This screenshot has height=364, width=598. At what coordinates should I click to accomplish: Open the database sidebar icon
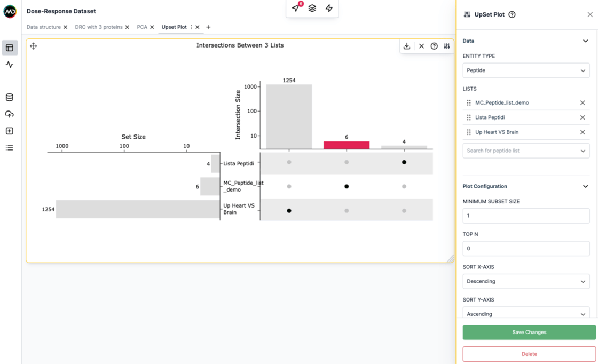10,97
